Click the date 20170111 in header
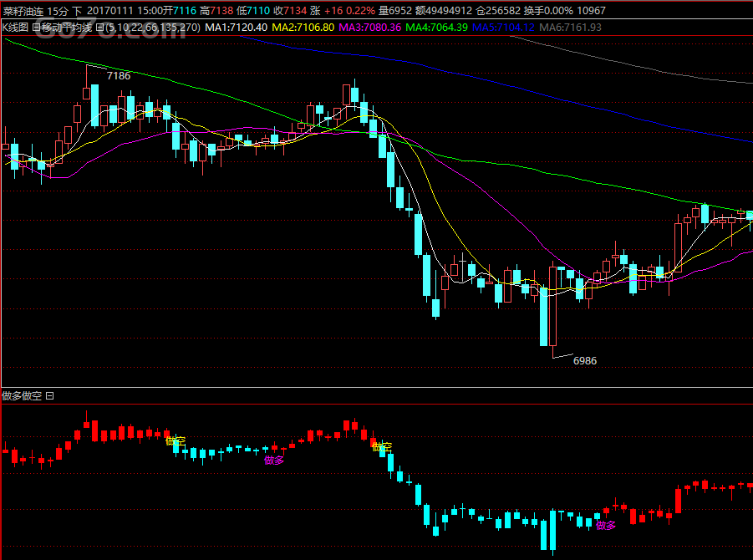 (x=110, y=11)
